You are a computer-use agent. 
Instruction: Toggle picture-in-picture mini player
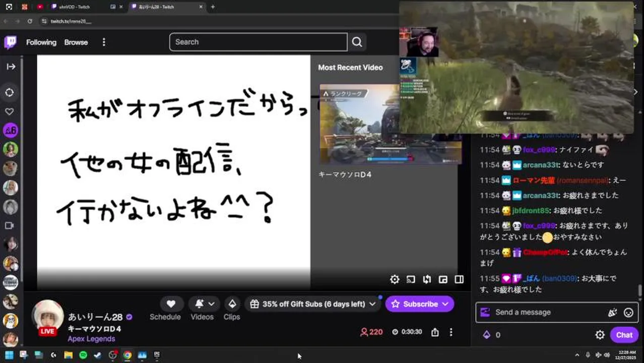(443, 279)
